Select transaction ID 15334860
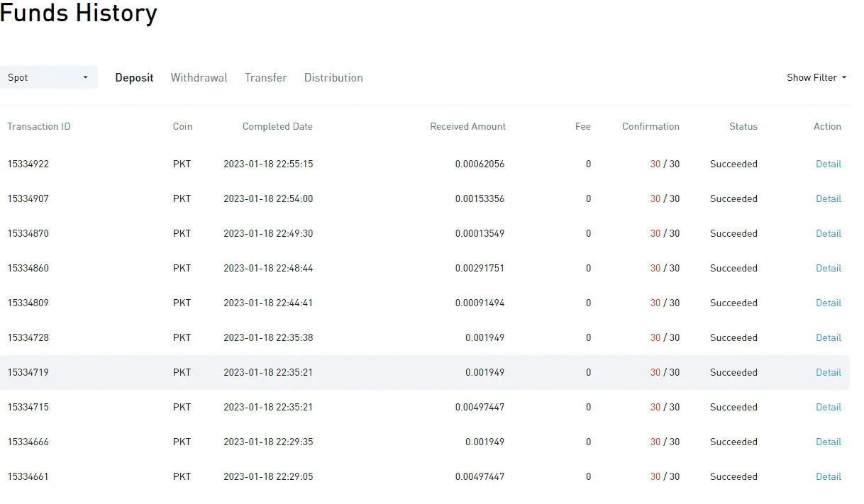This screenshot has height=504, width=864. click(x=28, y=268)
